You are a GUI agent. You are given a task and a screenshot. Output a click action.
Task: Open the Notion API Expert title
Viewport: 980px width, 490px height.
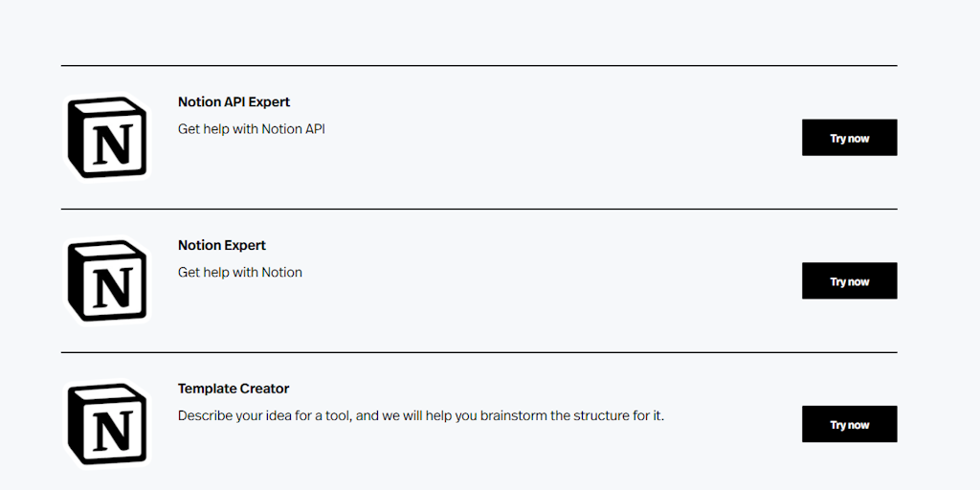click(x=234, y=102)
